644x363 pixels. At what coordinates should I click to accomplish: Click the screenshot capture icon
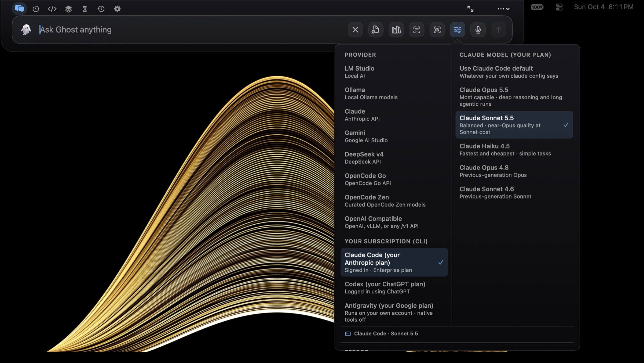click(x=437, y=30)
